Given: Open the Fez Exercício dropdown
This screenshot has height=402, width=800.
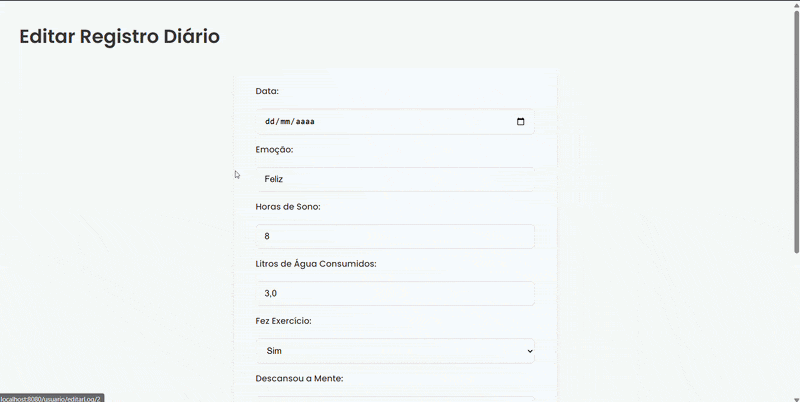Looking at the screenshot, I should point(395,351).
